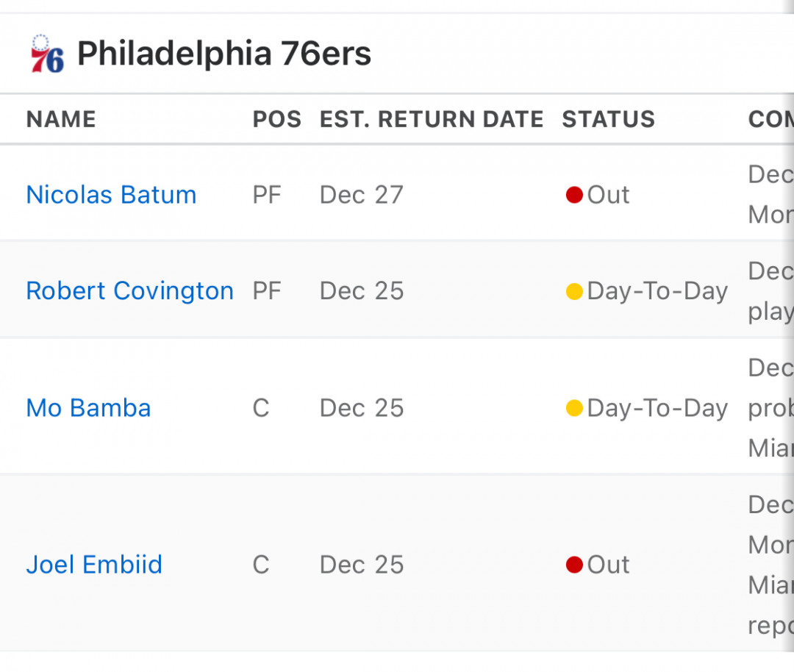
Task: Click Mo Bamba's position C cell
Action: 261,408
